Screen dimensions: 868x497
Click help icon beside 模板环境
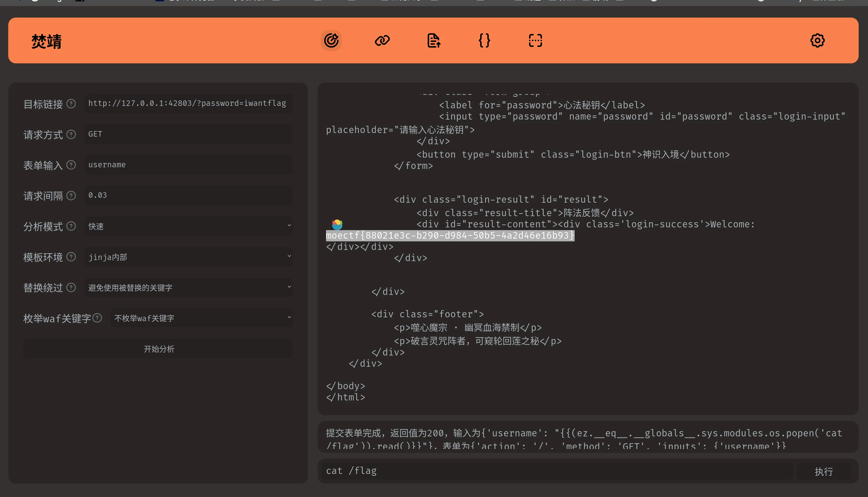coord(71,257)
